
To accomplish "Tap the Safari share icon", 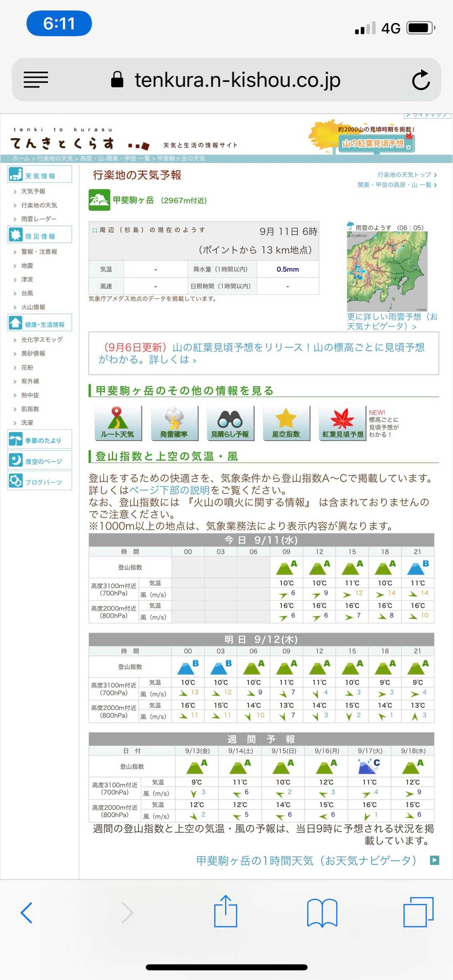I will (226, 911).
